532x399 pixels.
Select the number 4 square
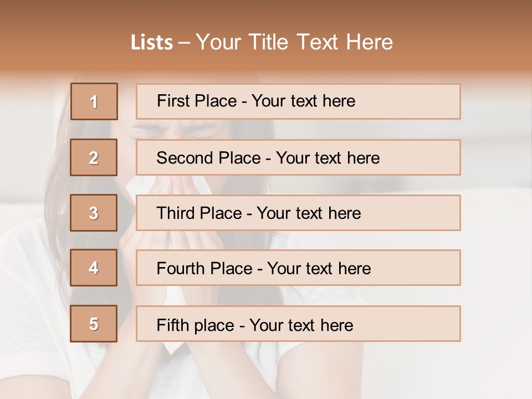click(94, 268)
